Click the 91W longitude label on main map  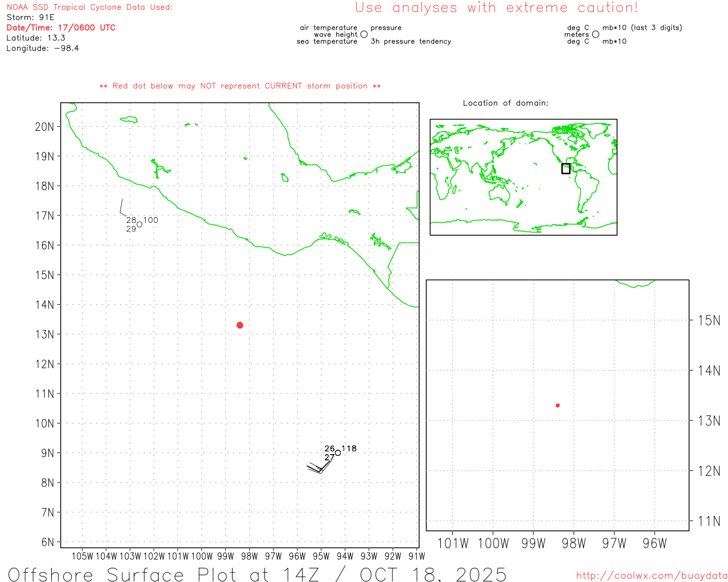(417, 556)
